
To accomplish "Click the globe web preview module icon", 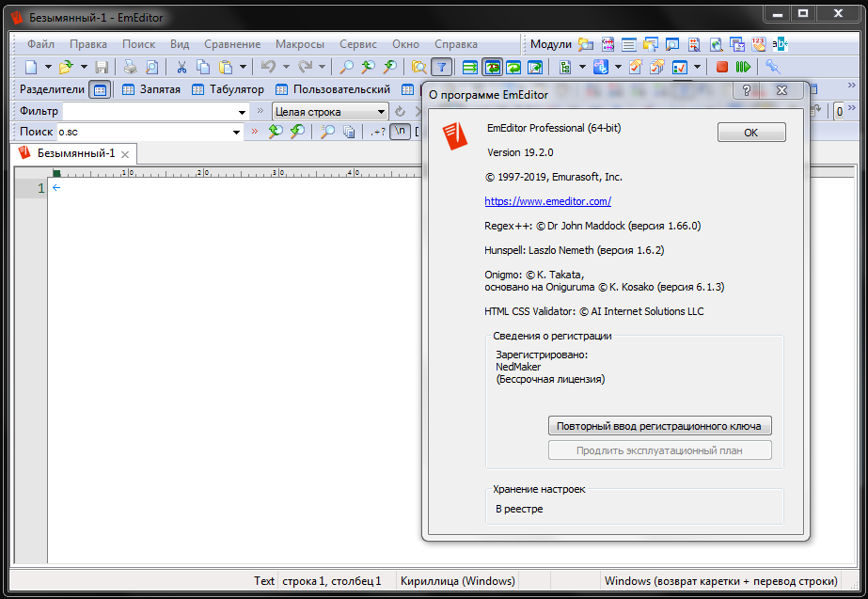I will point(716,44).
